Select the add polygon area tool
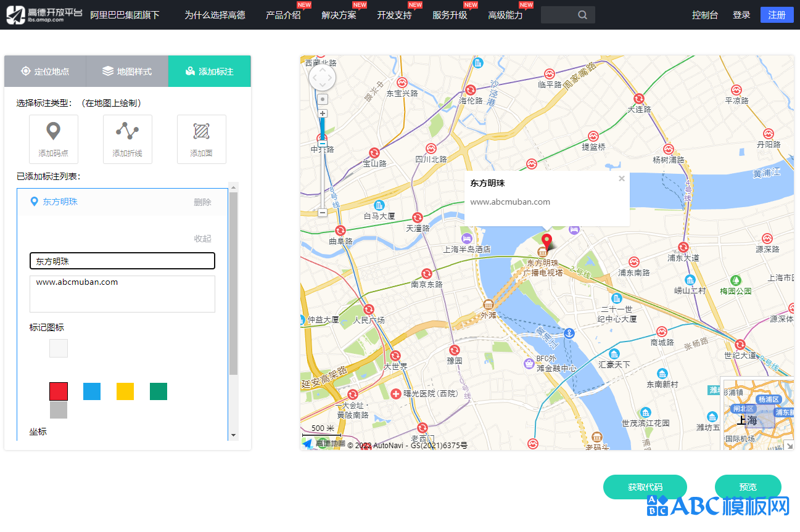 [x=202, y=139]
